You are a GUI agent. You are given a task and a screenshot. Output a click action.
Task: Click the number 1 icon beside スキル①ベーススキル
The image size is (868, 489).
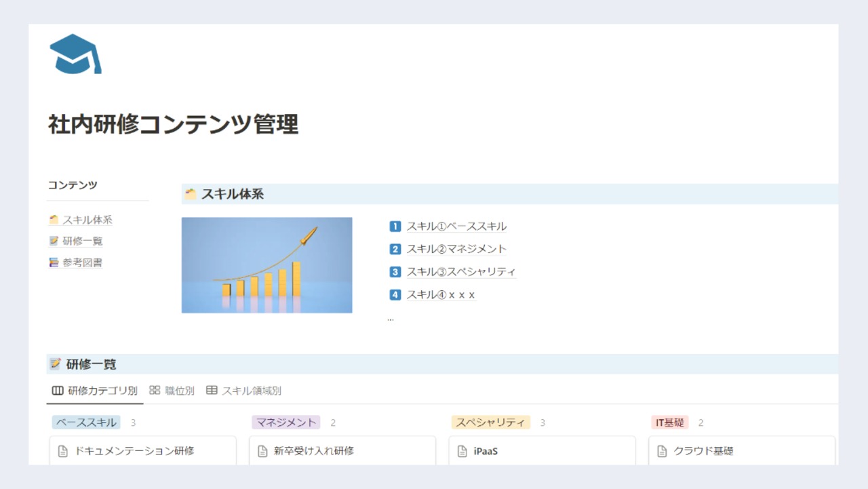click(x=395, y=227)
